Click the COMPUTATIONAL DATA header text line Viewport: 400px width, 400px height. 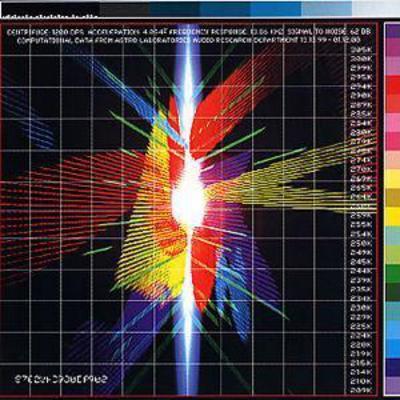point(188,40)
